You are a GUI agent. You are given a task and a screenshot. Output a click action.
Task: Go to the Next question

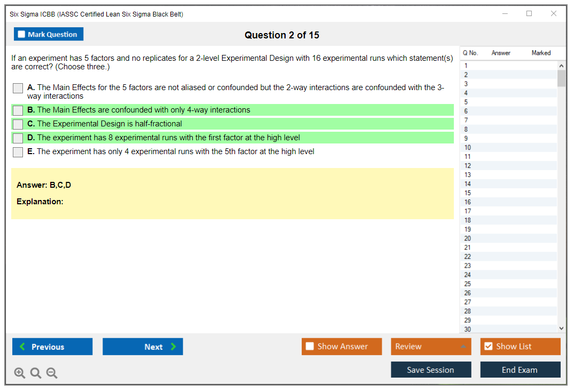coord(143,347)
